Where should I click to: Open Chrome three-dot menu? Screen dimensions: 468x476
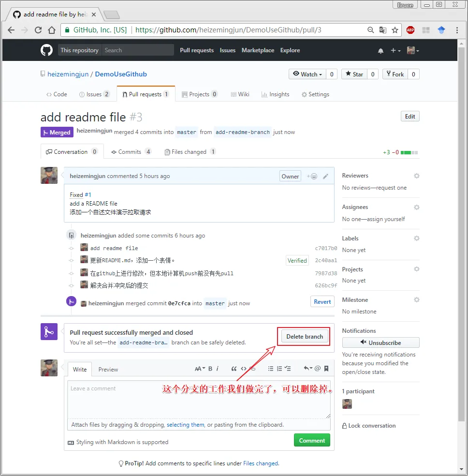[457, 30]
